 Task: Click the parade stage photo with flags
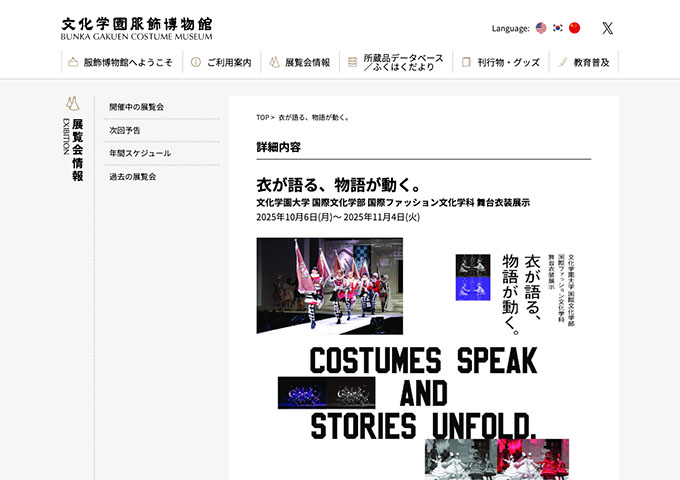point(329,285)
